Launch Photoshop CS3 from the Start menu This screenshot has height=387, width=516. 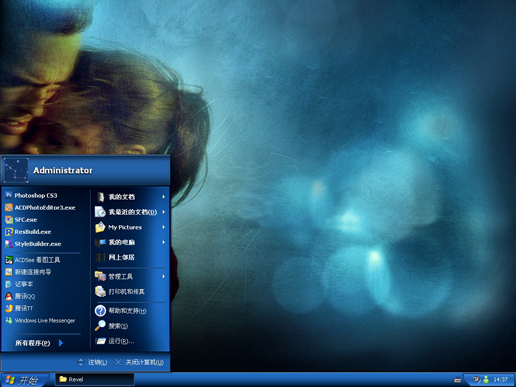[31, 195]
